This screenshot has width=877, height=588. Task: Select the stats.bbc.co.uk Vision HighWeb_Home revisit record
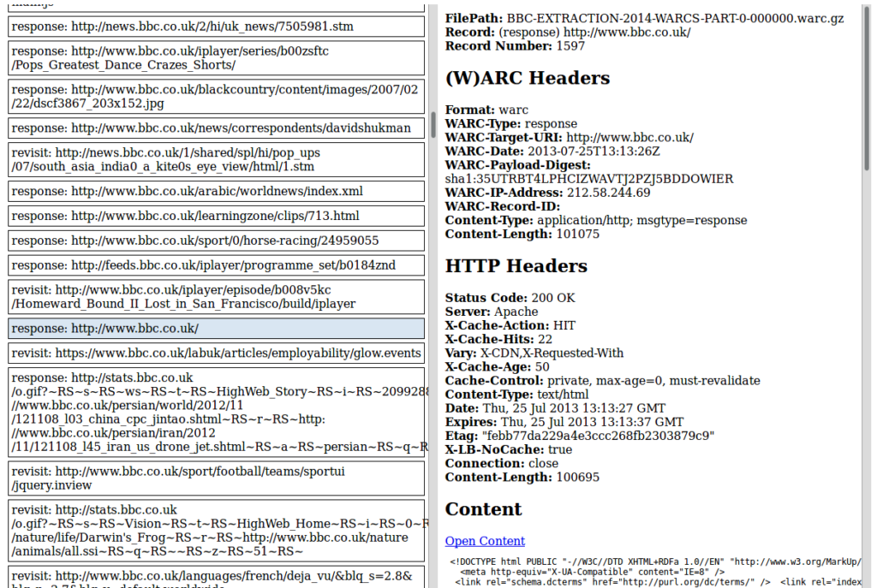[x=216, y=531]
